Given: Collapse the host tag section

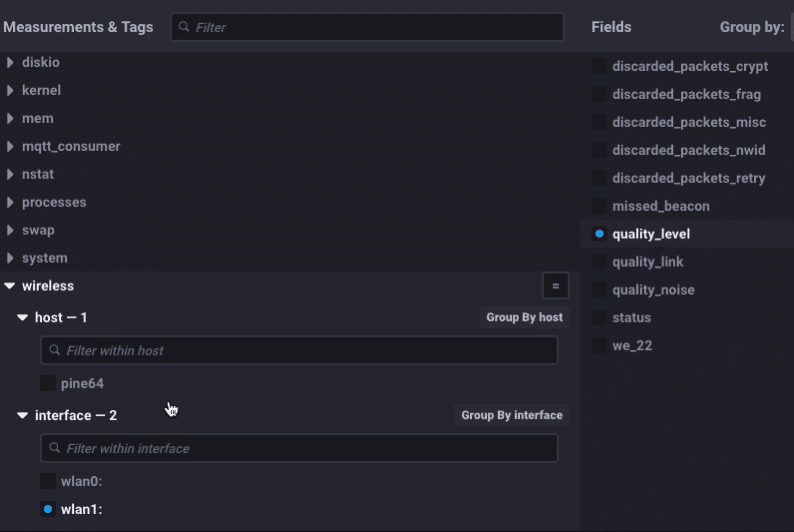Looking at the screenshot, I should click(23, 318).
